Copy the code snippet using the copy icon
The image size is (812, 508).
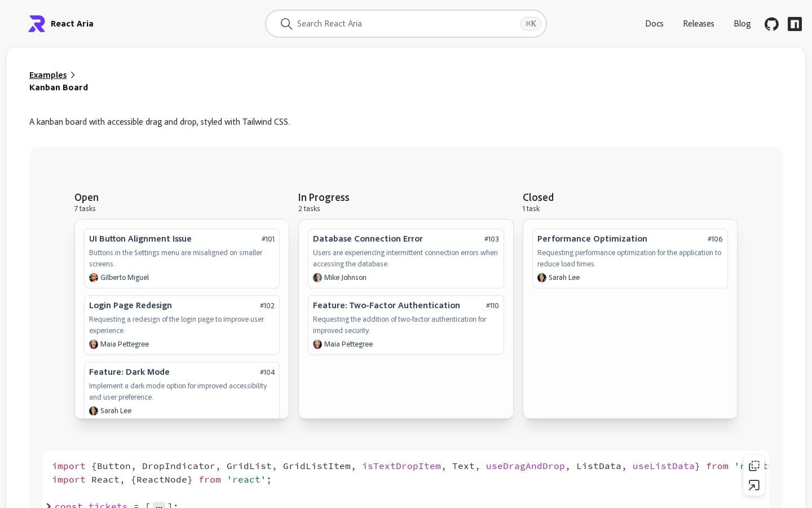[x=754, y=466]
